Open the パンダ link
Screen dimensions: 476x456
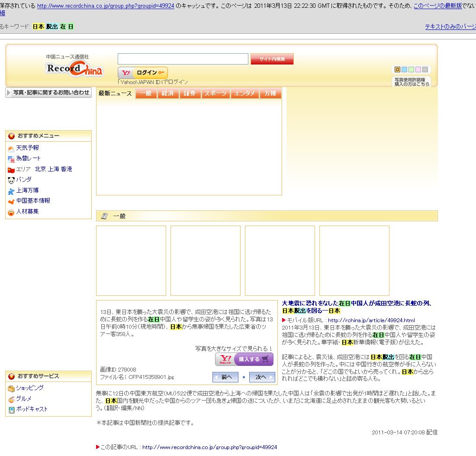(x=24, y=180)
